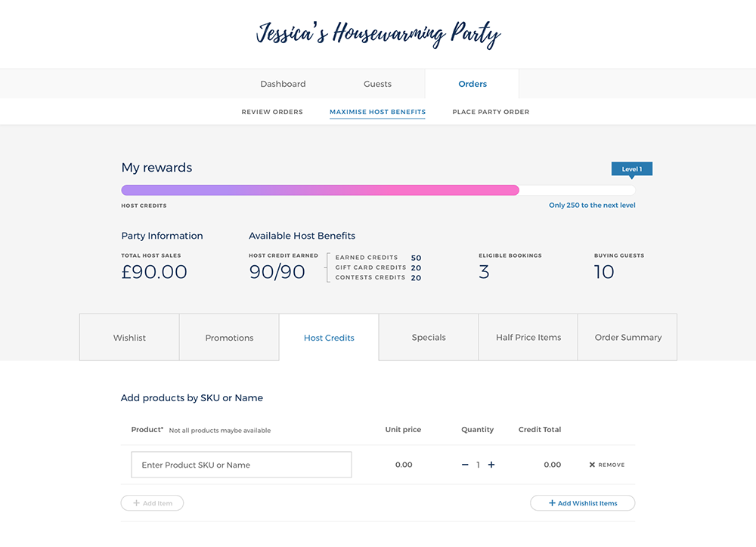Open the Dashboard tab
This screenshot has height=547, width=756.
coord(283,84)
